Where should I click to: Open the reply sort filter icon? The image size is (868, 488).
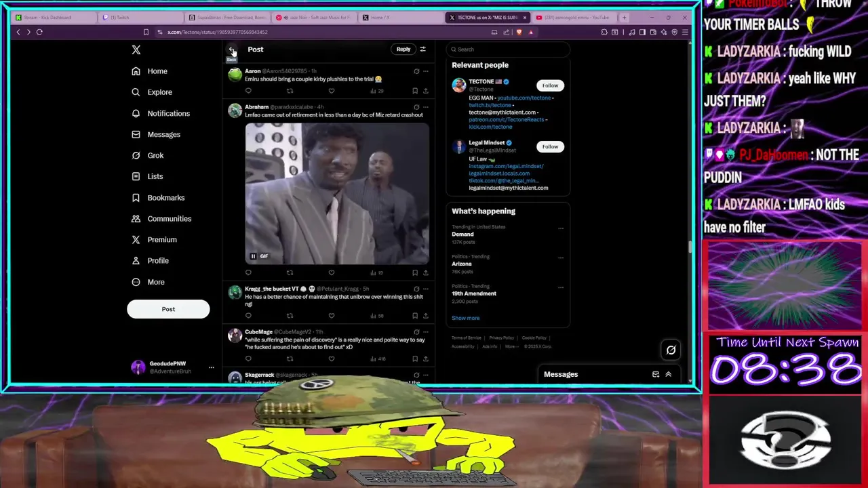[x=422, y=49]
